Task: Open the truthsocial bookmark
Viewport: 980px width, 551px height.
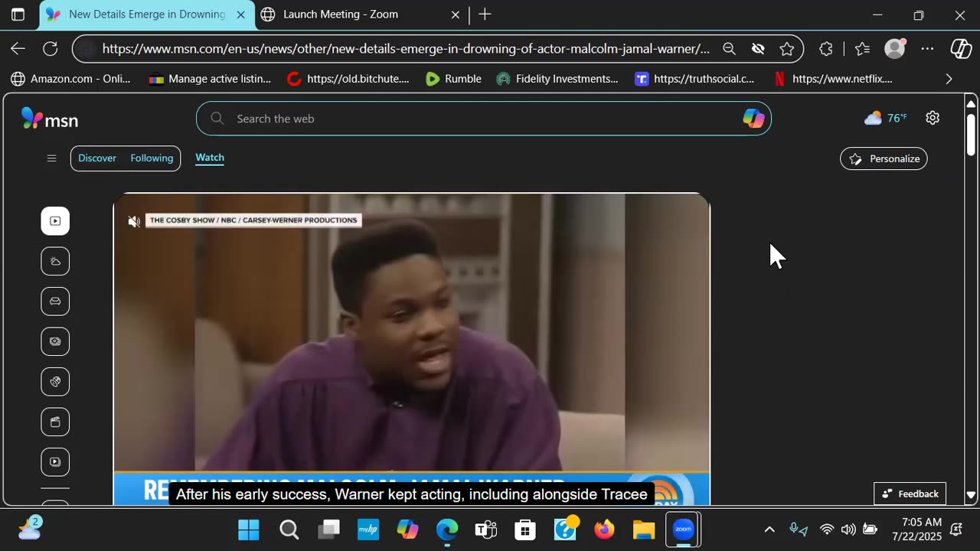Action: click(695, 79)
